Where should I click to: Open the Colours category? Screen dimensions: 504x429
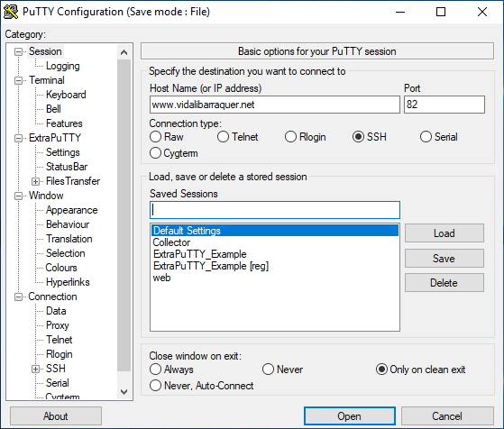[61, 268]
